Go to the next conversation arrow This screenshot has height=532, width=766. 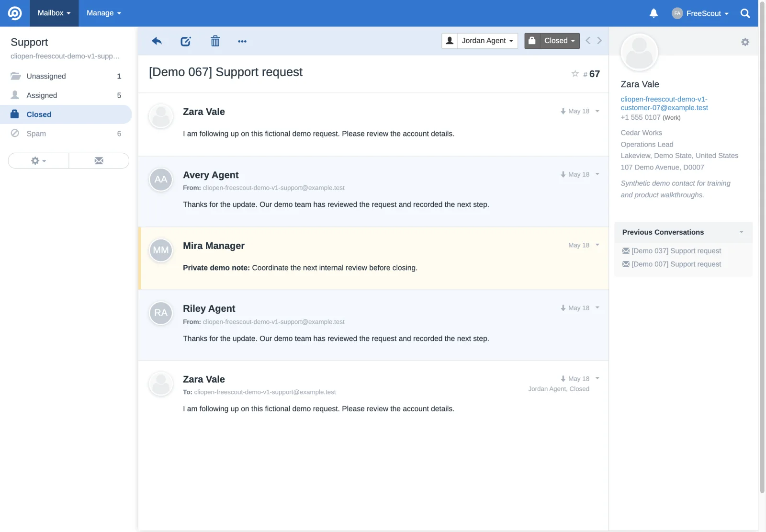pyautogui.click(x=599, y=41)
